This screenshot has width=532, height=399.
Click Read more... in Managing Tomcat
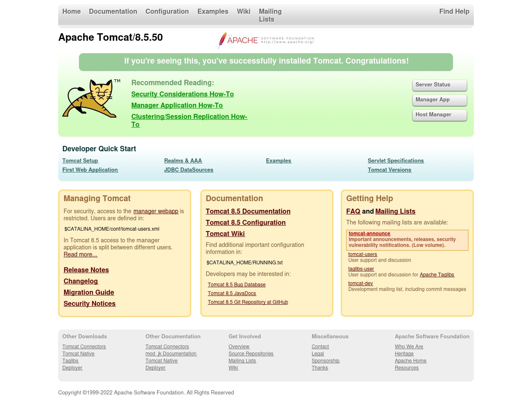click(x=80, y=254)
